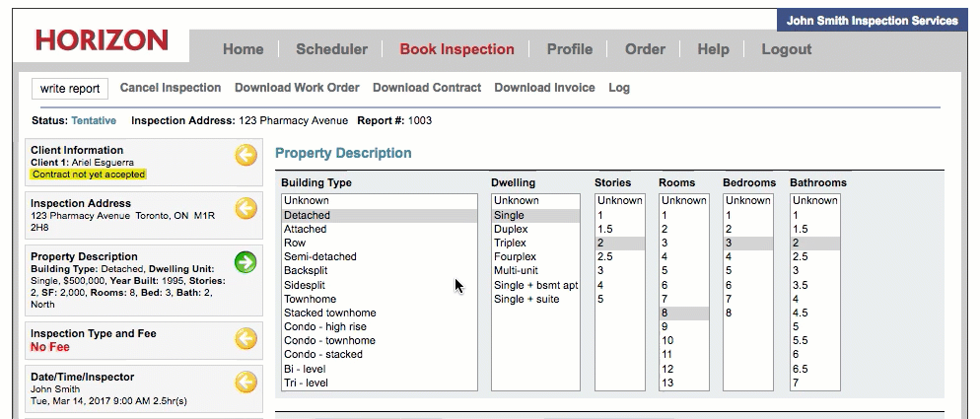Choose Duplex in the Dwelling list
Image resolution: width=980 pixels, height=419 pixels.
pyautogui.click(x=510, y=229)
